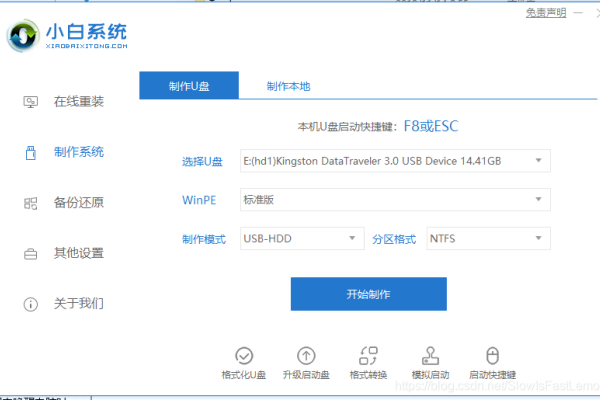Image resolution: width=600 pixels, height=400 pixels.
Task: Switch to the 制作本地 tab
Action: point(288,87)
